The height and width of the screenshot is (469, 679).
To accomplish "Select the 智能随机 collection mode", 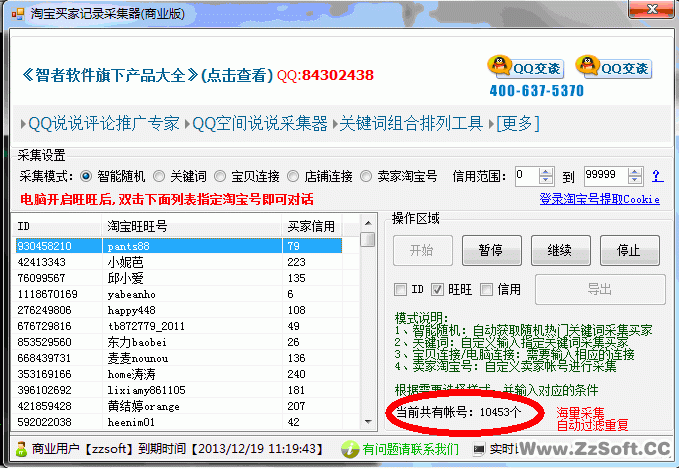I will tap(86, 176).
